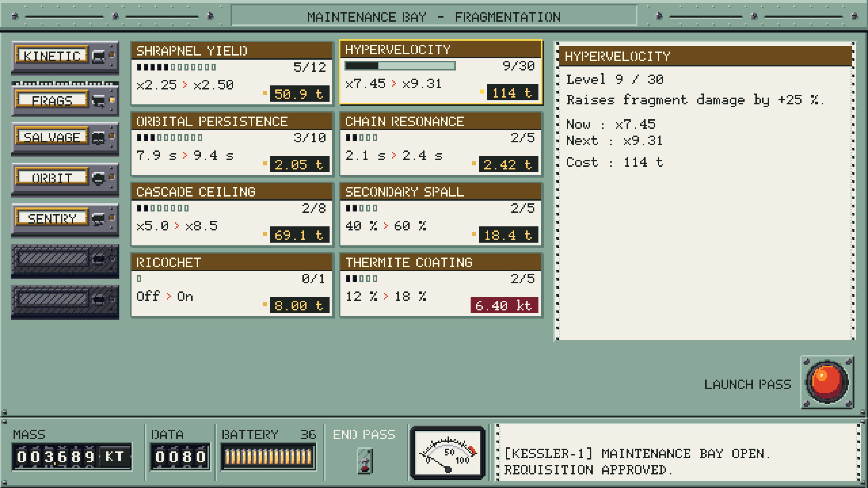Click the KESSLER-1 log message

pyautogui.click(x=637, y=462)
